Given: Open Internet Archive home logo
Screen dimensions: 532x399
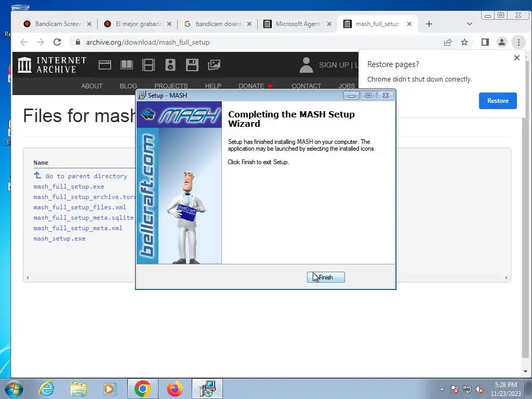Looking at the screenshot, I should coord(52,65).
